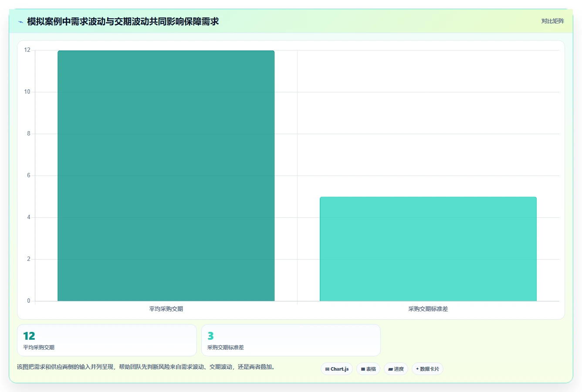Click the 平均采购交期 x-axis label
582x392 pixels.
(166, 309)
